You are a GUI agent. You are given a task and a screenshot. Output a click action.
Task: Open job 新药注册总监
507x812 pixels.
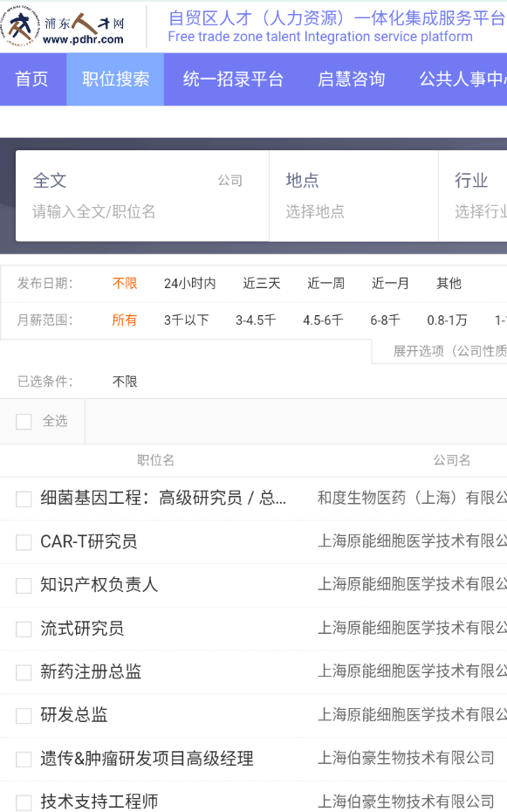[x=91, y=671]
